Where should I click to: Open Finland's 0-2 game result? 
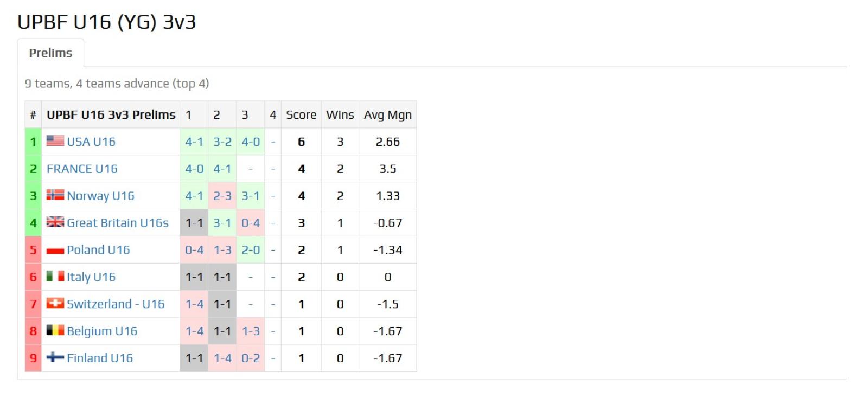click(251, 358)
